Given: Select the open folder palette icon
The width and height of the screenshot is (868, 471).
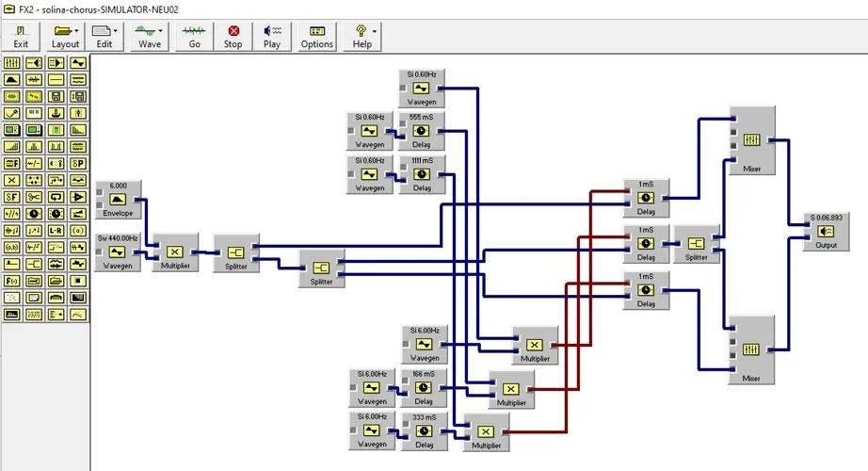Looking at the screenshot, I should [x=56, y=281].
